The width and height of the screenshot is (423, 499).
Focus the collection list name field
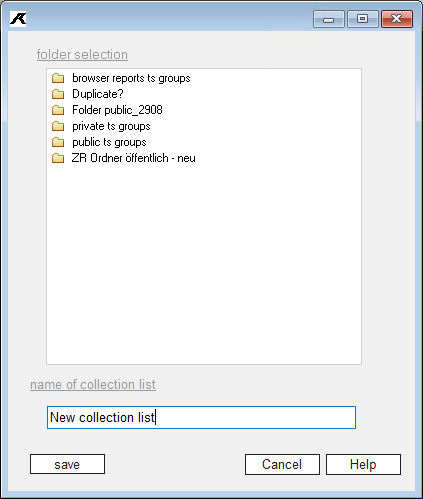pos(201,417)
